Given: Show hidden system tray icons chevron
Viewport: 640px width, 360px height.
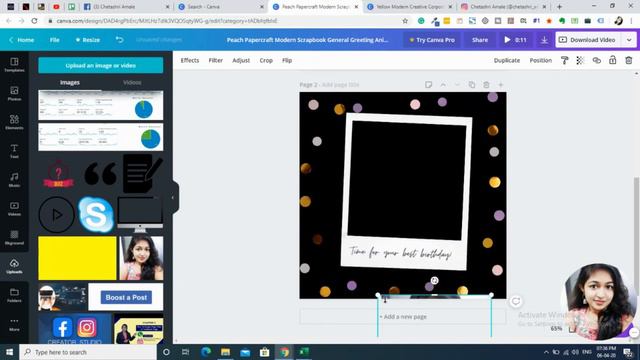Looking at the screenshot, I should tap(546, 352).
